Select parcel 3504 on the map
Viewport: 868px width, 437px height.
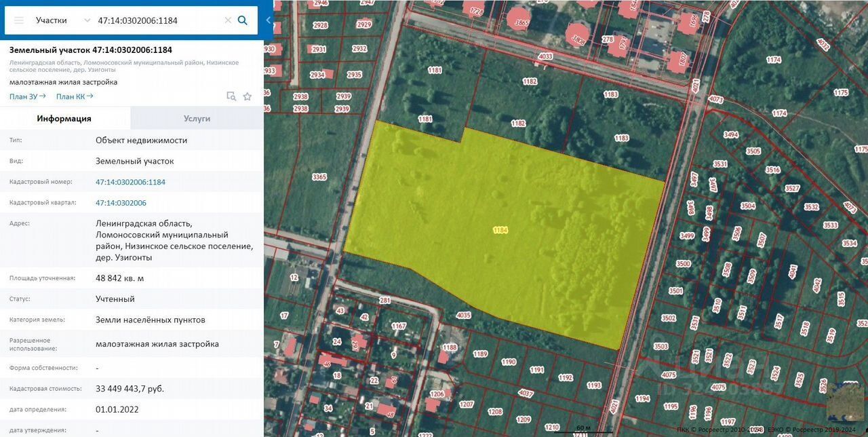(x=748, y=206)
